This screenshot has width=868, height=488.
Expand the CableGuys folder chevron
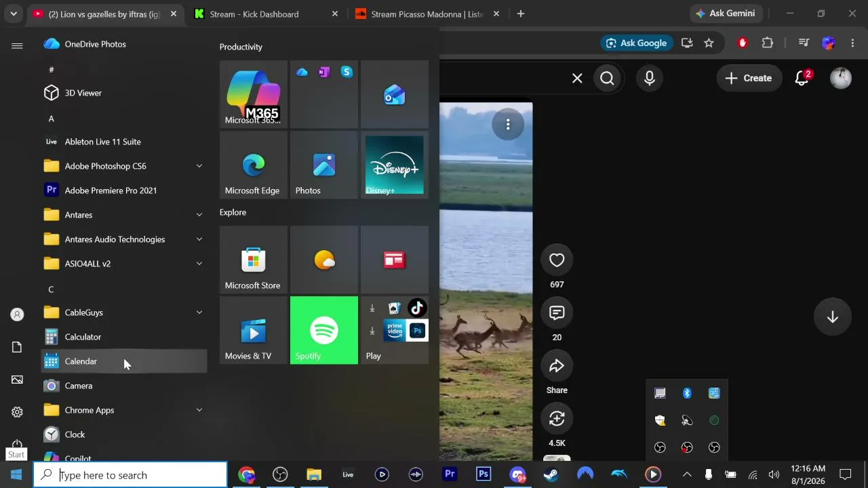click(x=199, y=312)
